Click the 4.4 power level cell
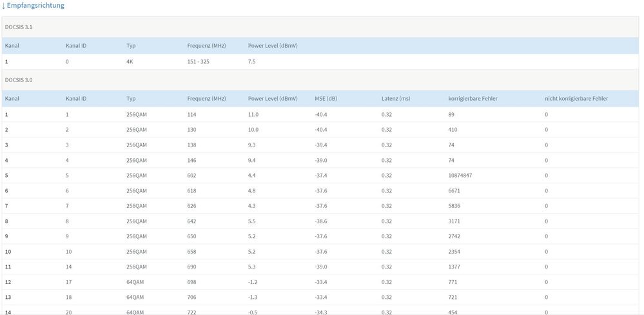 (x=252, y=175)
